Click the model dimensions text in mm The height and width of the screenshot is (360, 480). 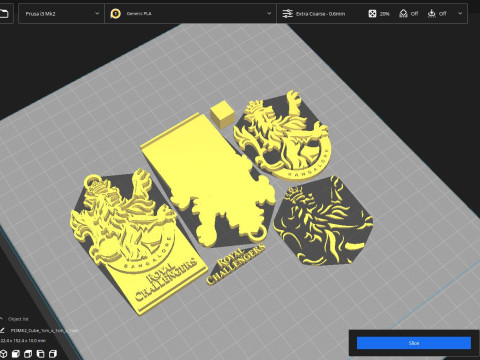coord(23,341)
